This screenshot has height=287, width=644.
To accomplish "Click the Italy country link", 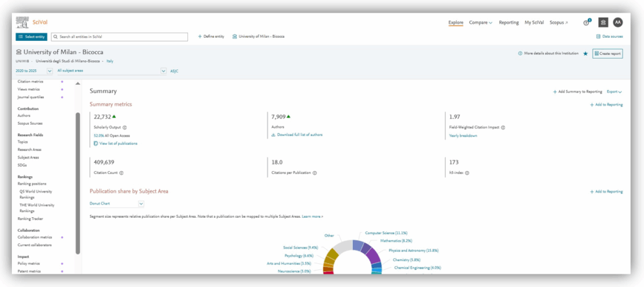I will 109,61.
